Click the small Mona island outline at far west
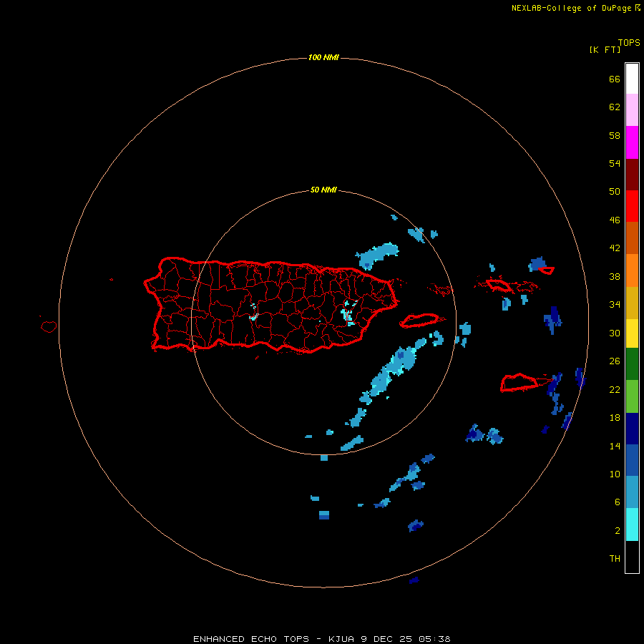Image resolution: width=644 pixels, height=644 pixels. [x=49, y=326]
